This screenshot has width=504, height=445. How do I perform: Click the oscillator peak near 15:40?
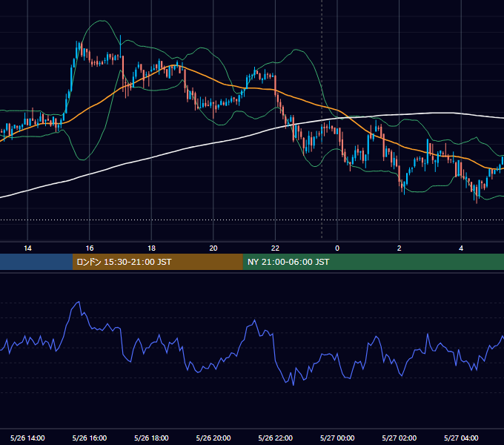[x=79, y=302]
